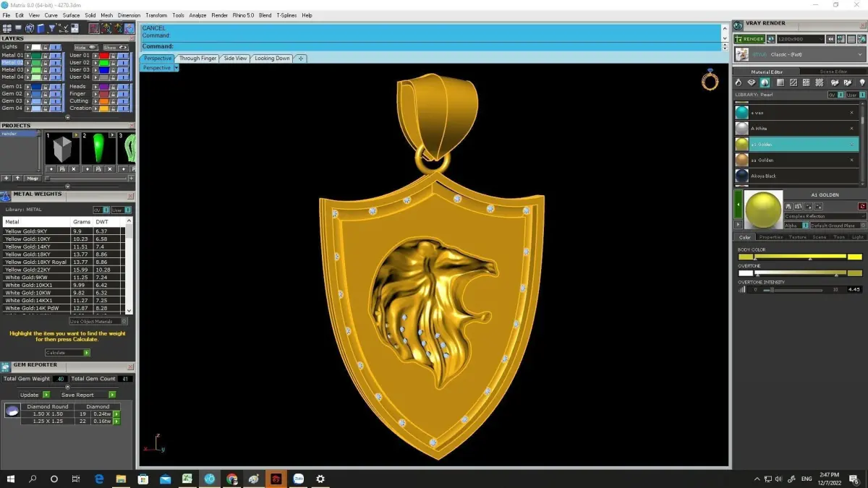Click the Update button in Gem Reporter
Image resolution: width=868 pixels, height=488 pixels.
click(35, 395)
